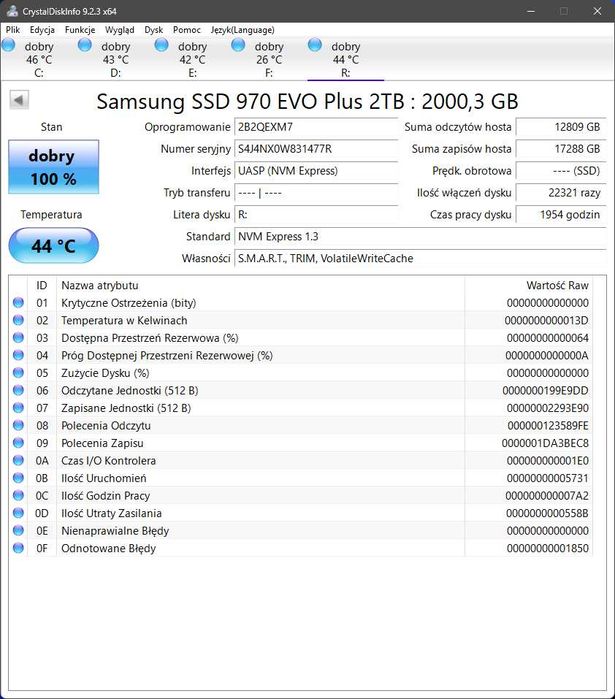The image size is (615, 699).
Task: Select raw value 0000001DA3BEC8
Action: (545, 443)
